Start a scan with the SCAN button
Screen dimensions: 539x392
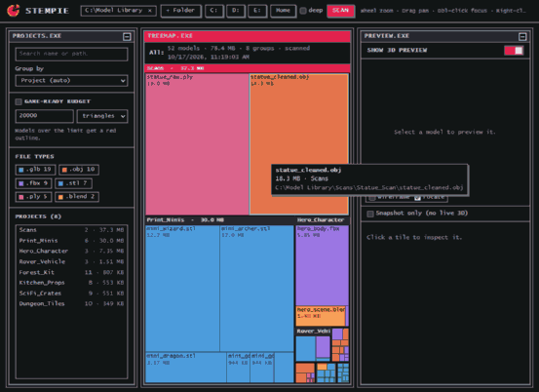[340, 11]
